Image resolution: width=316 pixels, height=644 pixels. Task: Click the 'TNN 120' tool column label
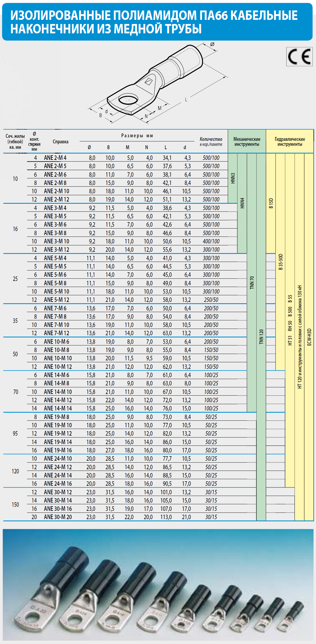click(x=261, y=337)
